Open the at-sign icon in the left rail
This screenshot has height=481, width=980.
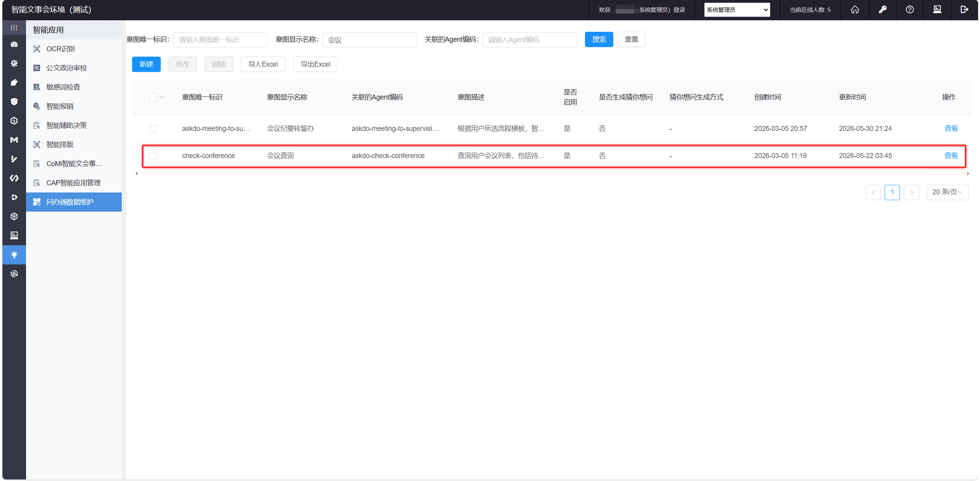click(14, 274)
